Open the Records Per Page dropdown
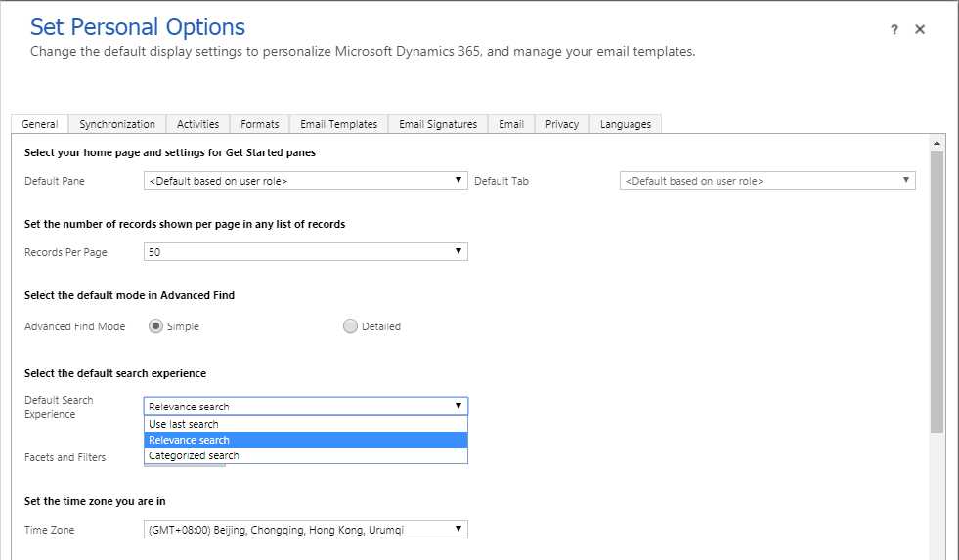This screenshot has height=560, width=959. tap(306, 252)
